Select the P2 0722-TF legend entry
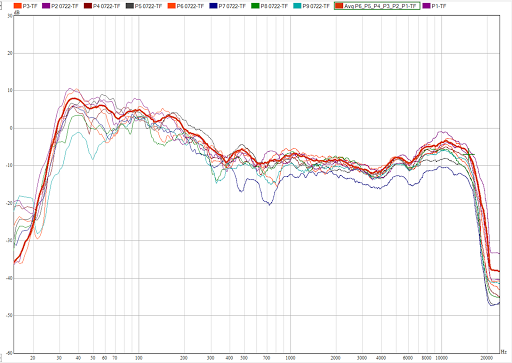Viewport: 512px width, 363px height. coord(60,6)
